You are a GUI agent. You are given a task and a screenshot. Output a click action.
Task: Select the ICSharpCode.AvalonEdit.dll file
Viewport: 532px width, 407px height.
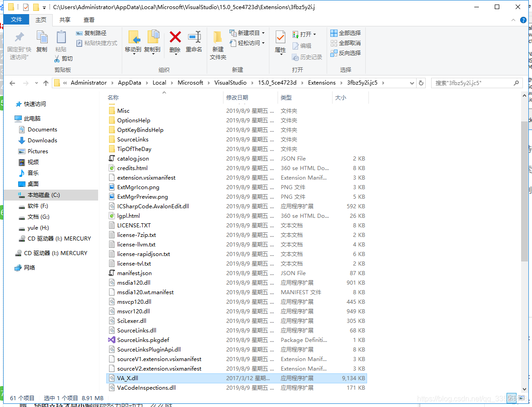click(x=237, y=206)
